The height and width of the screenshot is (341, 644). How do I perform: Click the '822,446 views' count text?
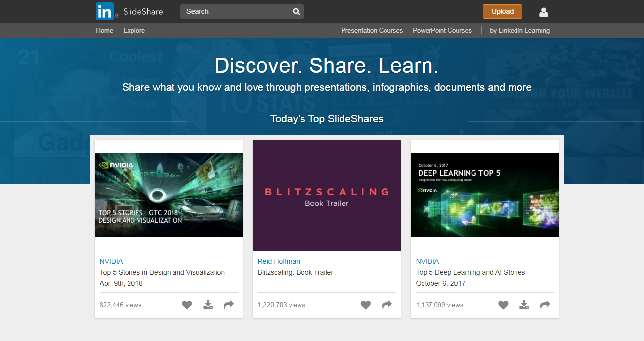coord(121,305)
